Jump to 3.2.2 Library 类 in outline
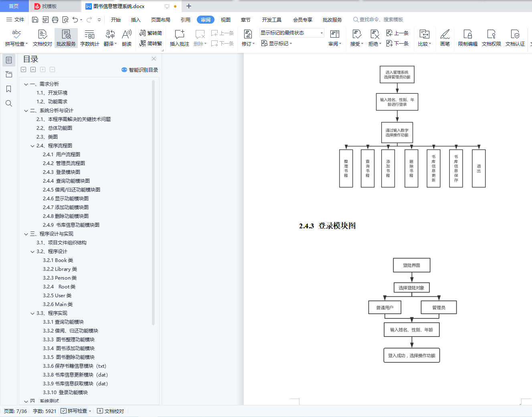The height and width of the screenshot is (417, 532). tap(60, 269)
